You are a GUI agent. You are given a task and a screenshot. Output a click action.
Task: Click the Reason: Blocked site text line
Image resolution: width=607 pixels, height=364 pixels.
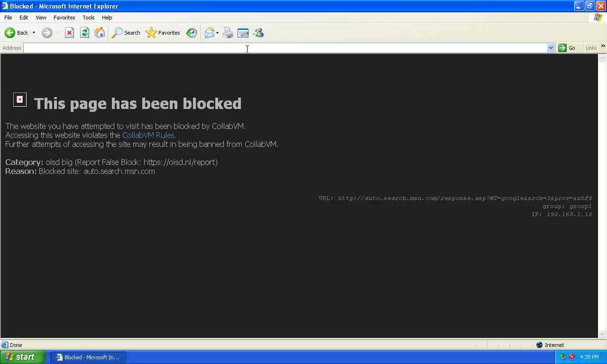pos(80,171)
